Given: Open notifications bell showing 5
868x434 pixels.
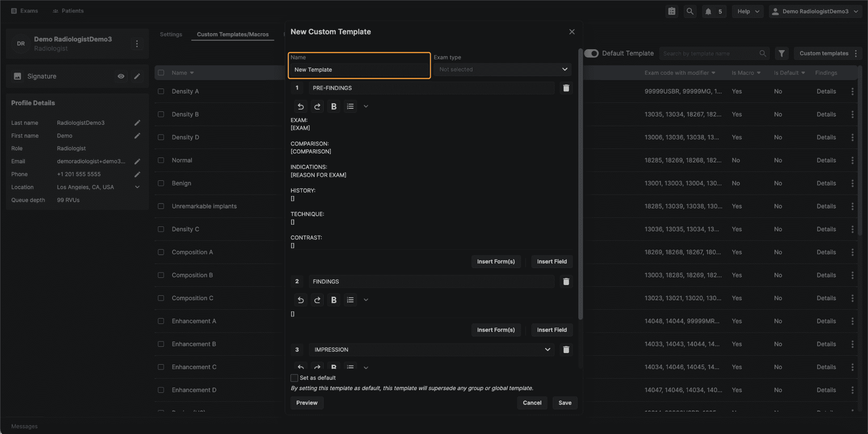Looking at the screenshot, I should pos(714,11).
